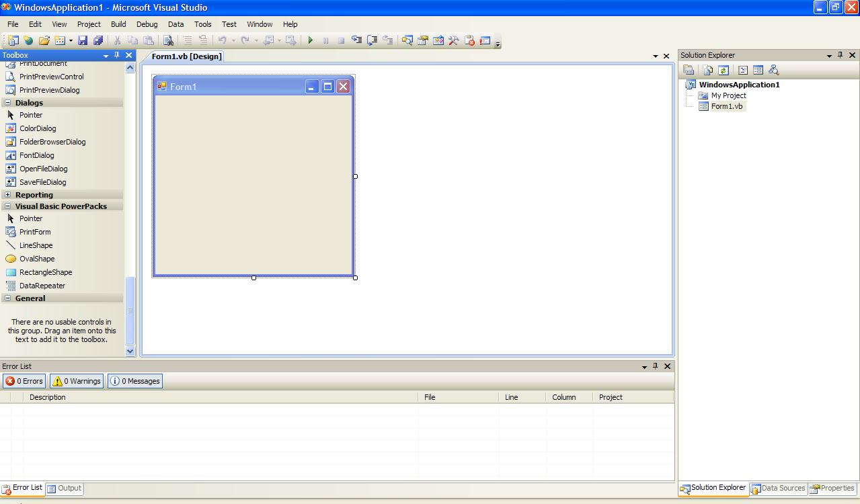Close the Form1.vb design document
Screen dimensions: 860x504
point(666,56)
